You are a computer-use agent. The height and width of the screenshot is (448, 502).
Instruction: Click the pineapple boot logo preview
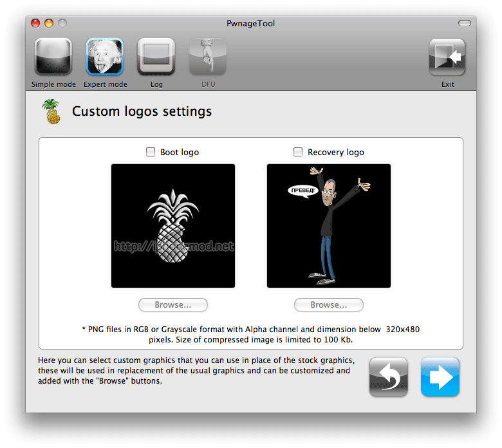[x=173, y=226]
